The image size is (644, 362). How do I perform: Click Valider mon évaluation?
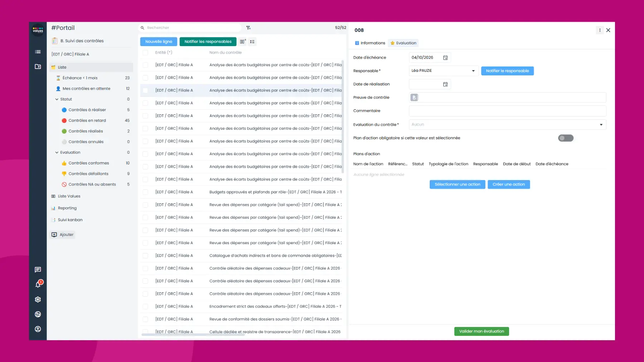481,331
